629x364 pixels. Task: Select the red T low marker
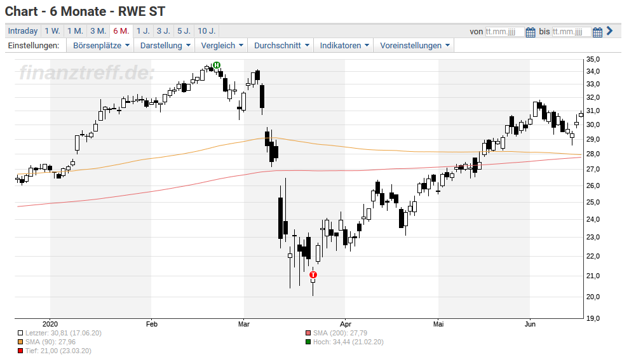[313, 274]
